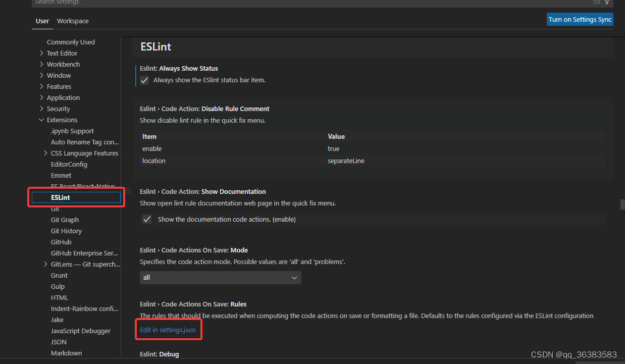Open Edit in settings.json link
Image resolution: width=625 pixels, height=364 pixels.
[x=168, y=329]
